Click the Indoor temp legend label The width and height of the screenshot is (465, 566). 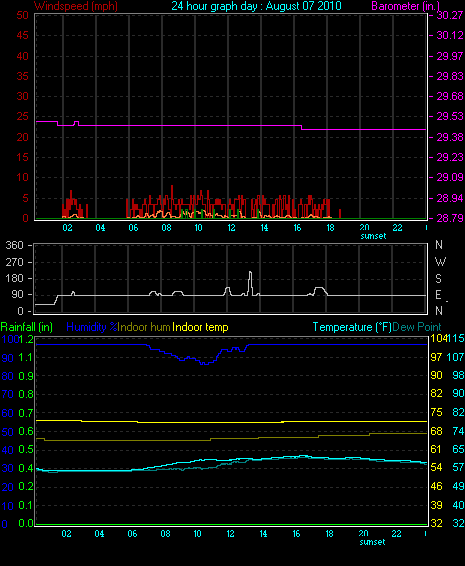point(200,327)
